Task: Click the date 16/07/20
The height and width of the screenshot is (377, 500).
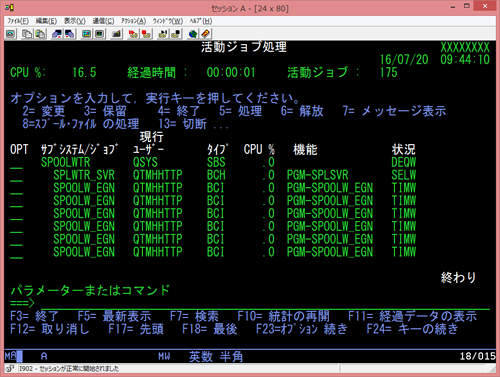Action: 404,60
